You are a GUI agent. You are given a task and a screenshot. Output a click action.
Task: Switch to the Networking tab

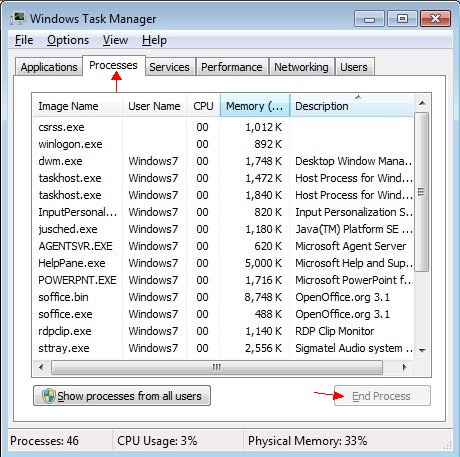[x=301, y=67]
